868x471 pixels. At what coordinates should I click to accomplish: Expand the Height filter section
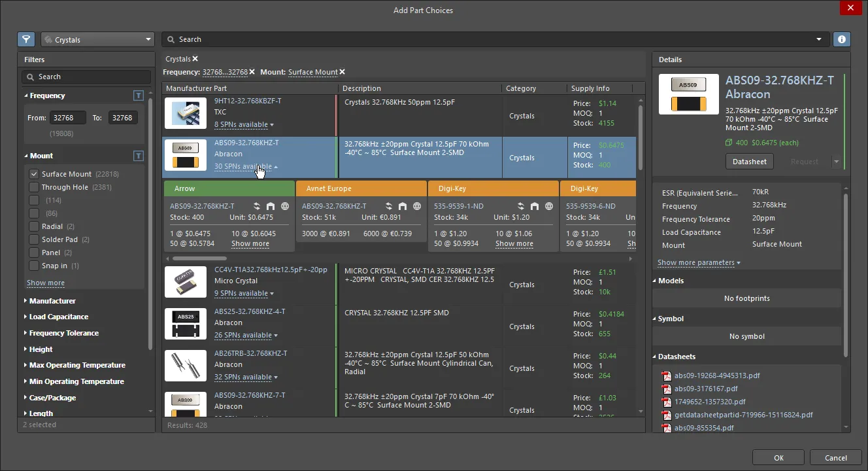(x=26, y=349)
